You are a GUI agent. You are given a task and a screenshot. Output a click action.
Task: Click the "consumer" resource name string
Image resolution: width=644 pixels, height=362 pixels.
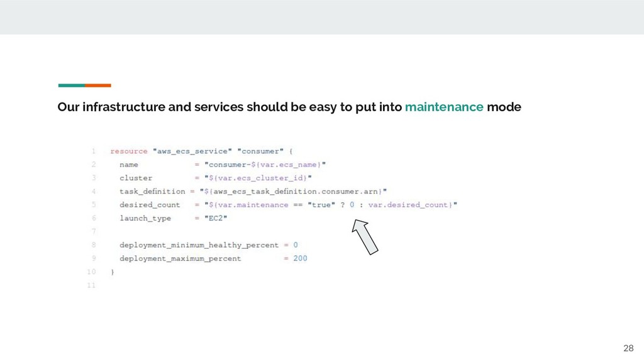point(260,151)
